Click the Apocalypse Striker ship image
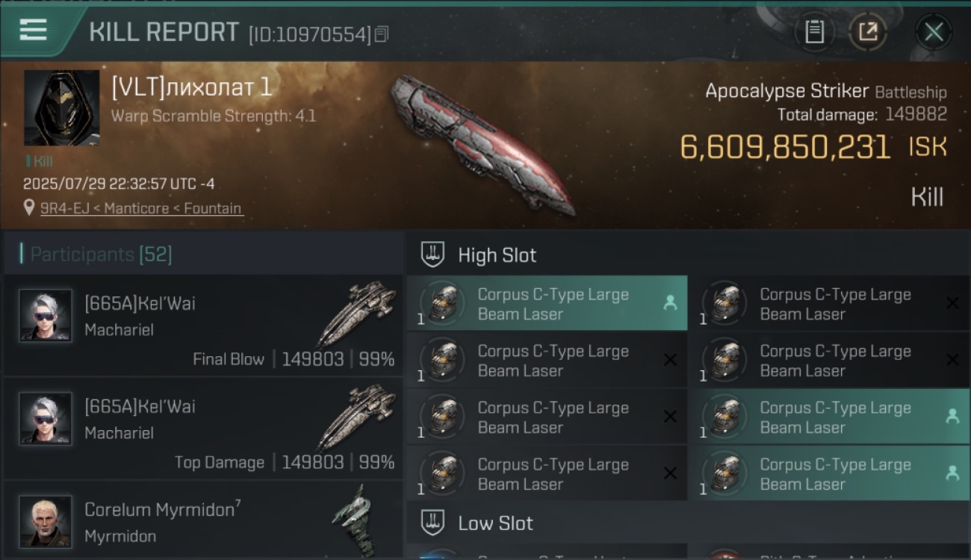This screenshot has width=971, height=560. pos(481,144)
